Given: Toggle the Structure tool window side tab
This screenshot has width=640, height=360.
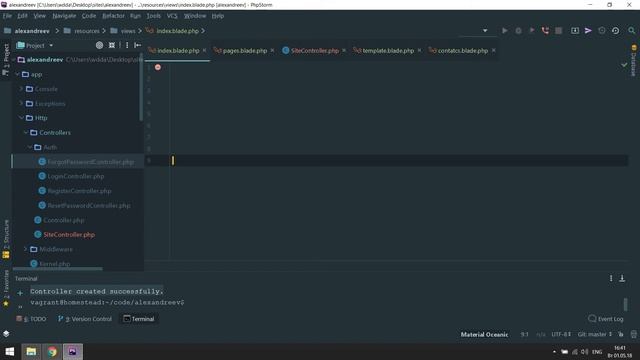Looking at the screenshot, I should [6, 239].
